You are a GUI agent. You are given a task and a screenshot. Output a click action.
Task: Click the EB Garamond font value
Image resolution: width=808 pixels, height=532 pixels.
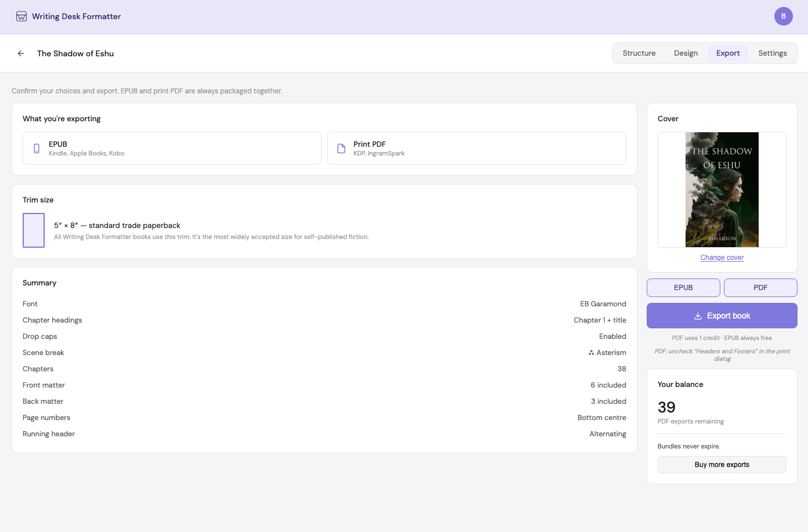click(603, 304)
